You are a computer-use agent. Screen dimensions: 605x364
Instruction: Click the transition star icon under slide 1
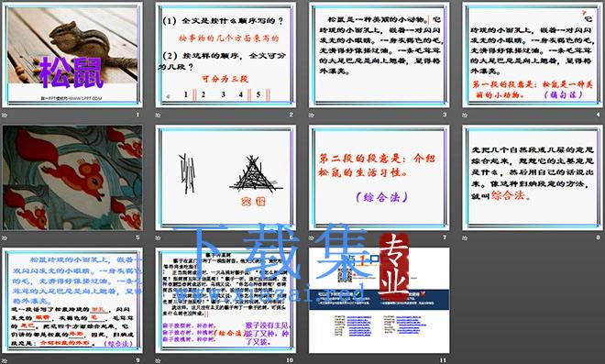coord(5,115)
